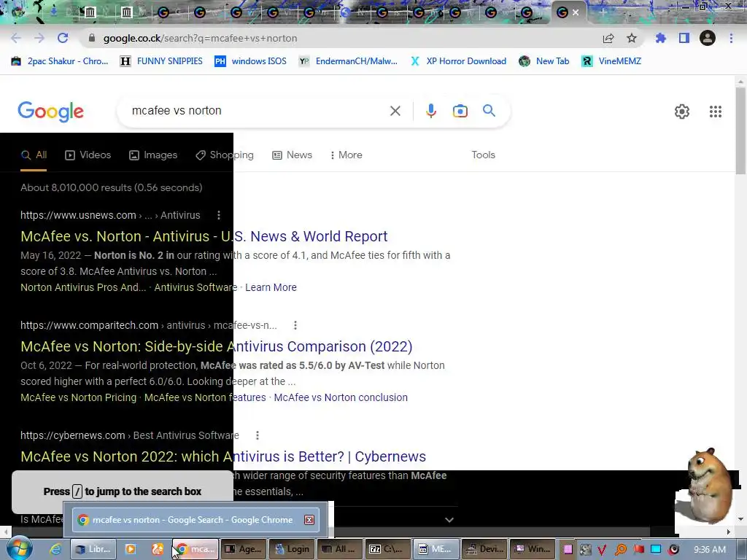Open the Windows Start orb
This screenshot has width=747, height=560.
click(x=20, y=548)
